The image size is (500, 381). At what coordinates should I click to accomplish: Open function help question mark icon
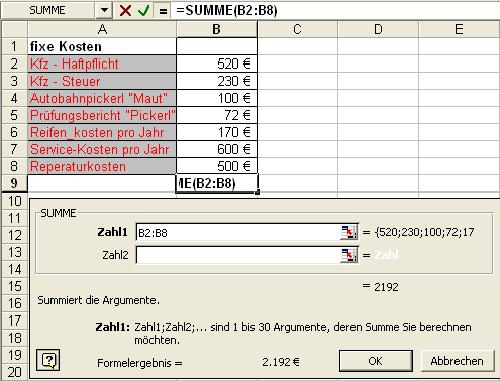click(x=48, y=360)
